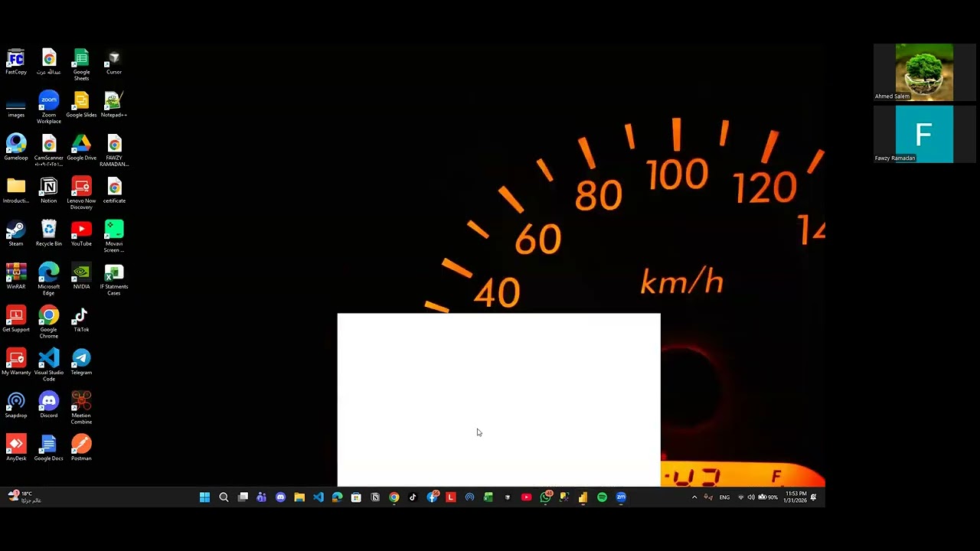Open taskbar Search
Screen dimensions: 980x551
coord(224,497)
